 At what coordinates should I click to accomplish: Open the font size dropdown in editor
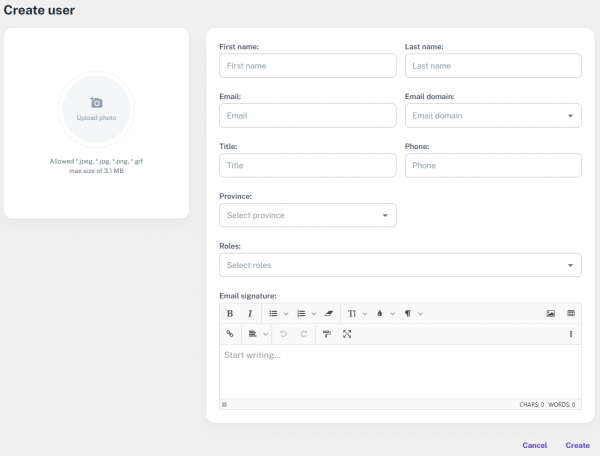(357, 313)
